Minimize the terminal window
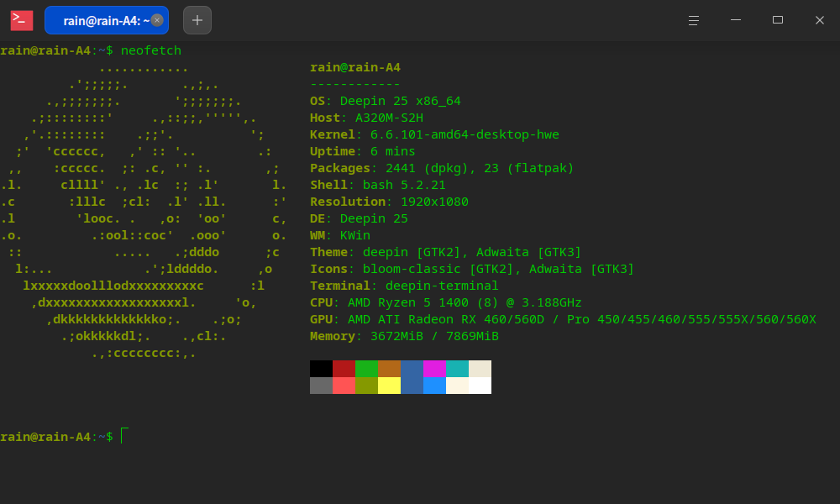840x504 pixels. click(x=736, y=20)
